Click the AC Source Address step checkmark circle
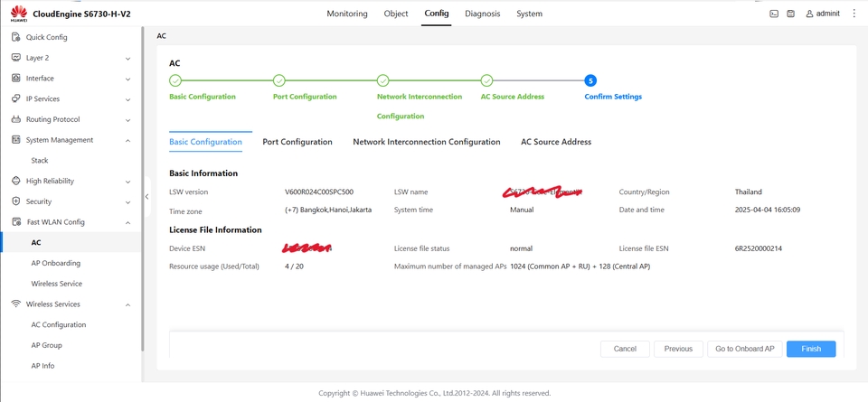 (486, 80)
